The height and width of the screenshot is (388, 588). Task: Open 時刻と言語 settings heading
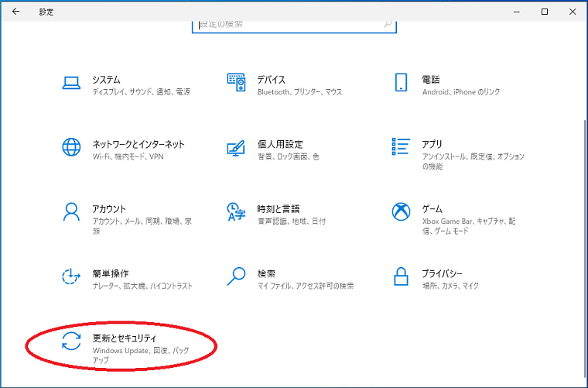click(279, 209)
